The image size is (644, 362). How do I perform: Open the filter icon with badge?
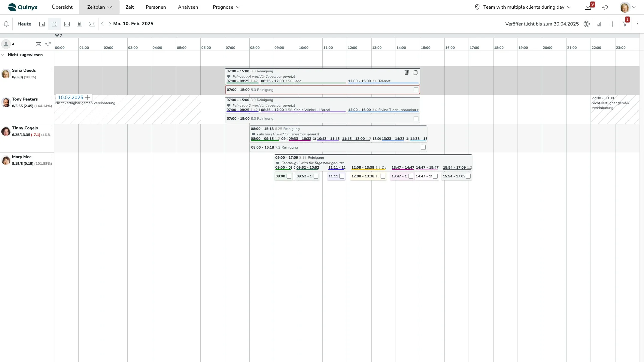point(625,24)
